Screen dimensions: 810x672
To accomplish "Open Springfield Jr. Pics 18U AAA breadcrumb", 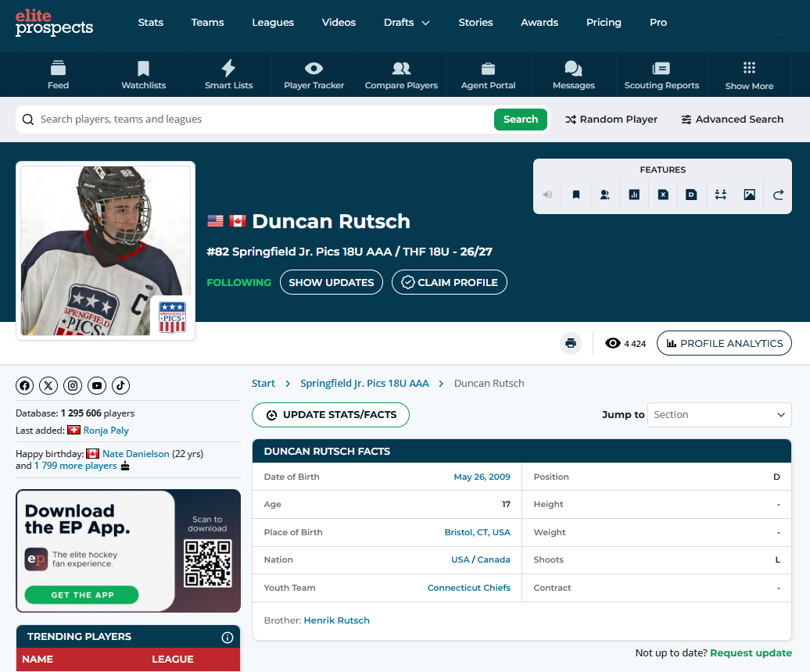I will click(364, 383).
